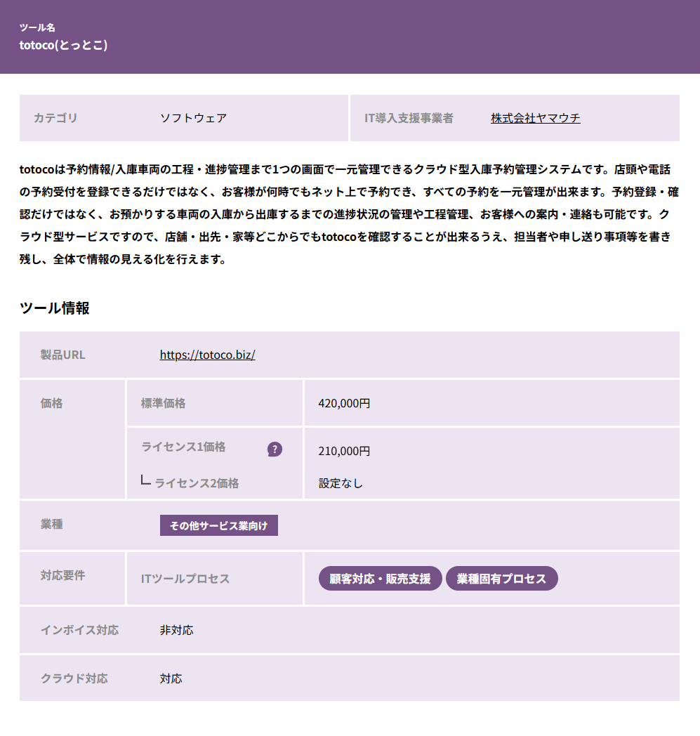Click the ソフトウェア category value

click(x=193, y=118)
